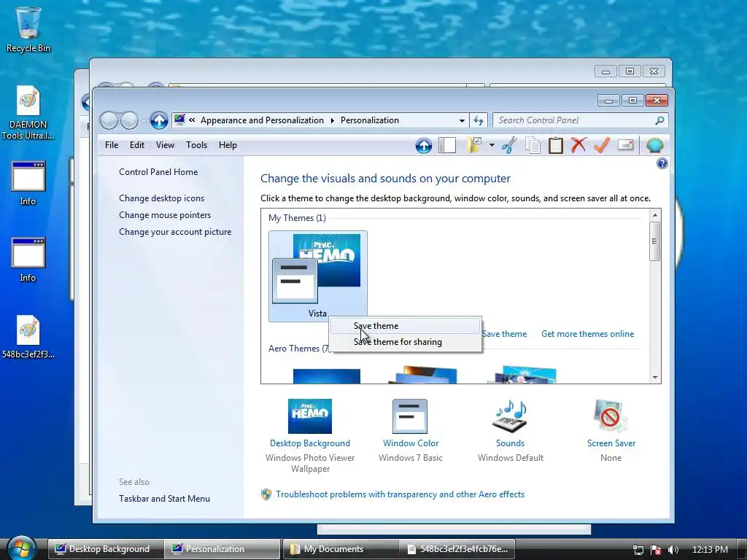747x560 pixels.
Task: Open the Edit menu
Action: coord(136,145)
